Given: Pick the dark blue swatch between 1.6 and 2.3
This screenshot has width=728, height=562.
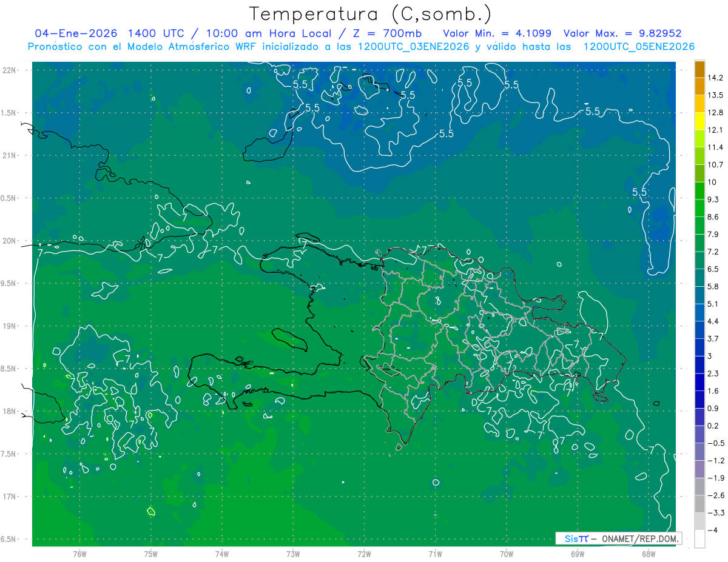Looking at the screenshot, I should click(699, 382).
